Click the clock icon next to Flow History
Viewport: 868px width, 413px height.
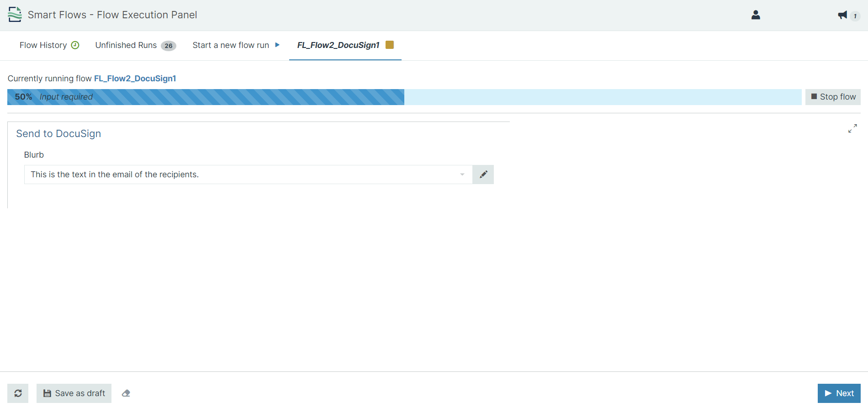pyautogui.click(x=75, y=45)
